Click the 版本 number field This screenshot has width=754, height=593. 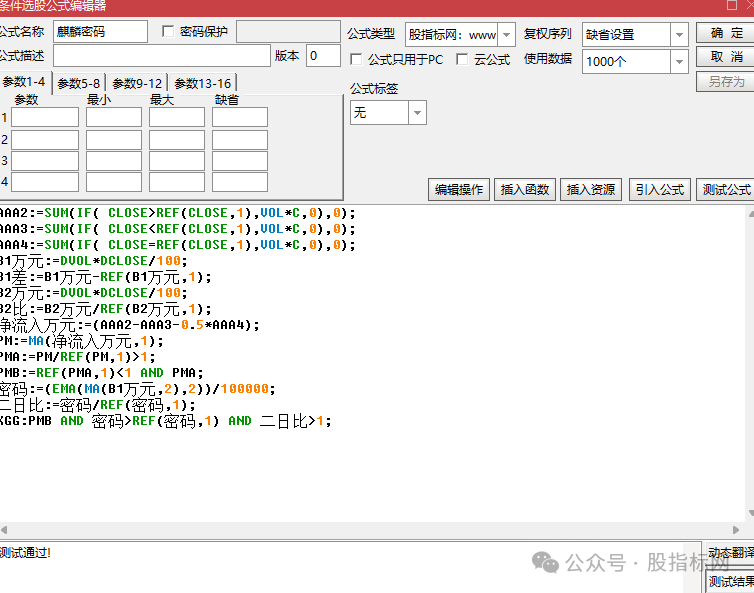tap(323, 56)
